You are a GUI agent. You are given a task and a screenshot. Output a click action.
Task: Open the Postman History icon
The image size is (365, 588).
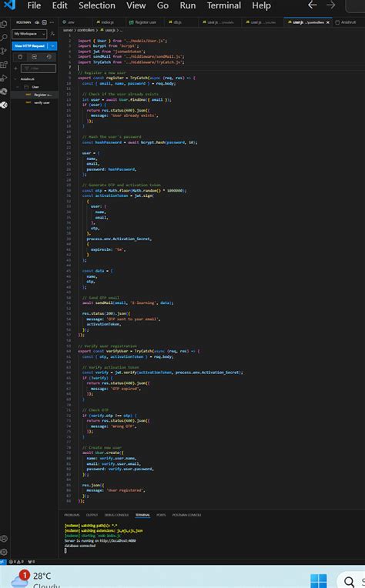(x=49, y=57)
